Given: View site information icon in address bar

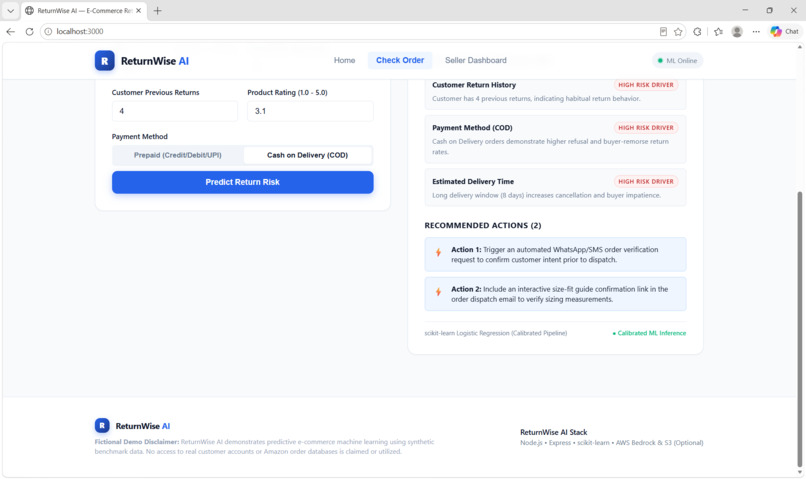Looking at the screenshot, I should click(x=48, y=31).
